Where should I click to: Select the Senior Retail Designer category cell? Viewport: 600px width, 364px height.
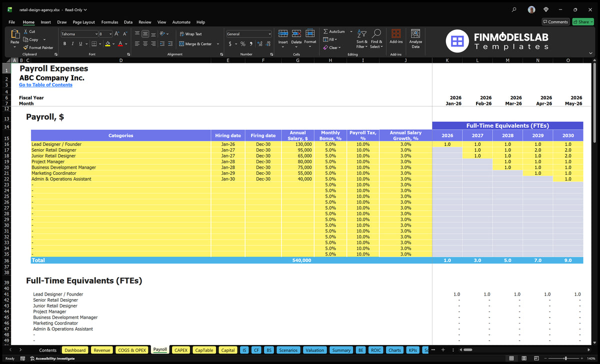coord(120,150)
